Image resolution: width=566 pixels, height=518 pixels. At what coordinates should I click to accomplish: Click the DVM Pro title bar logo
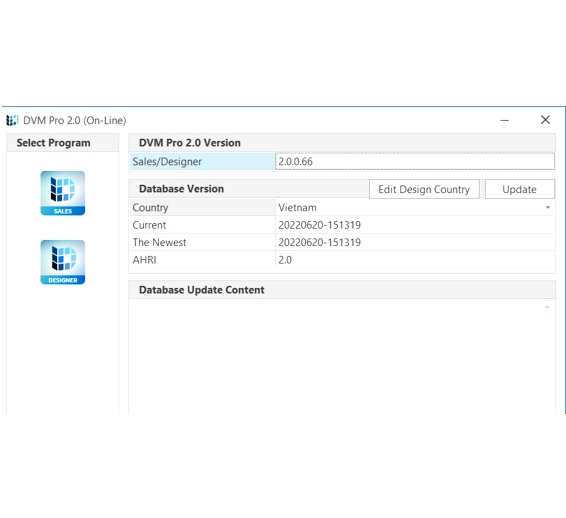click(12, 120)
